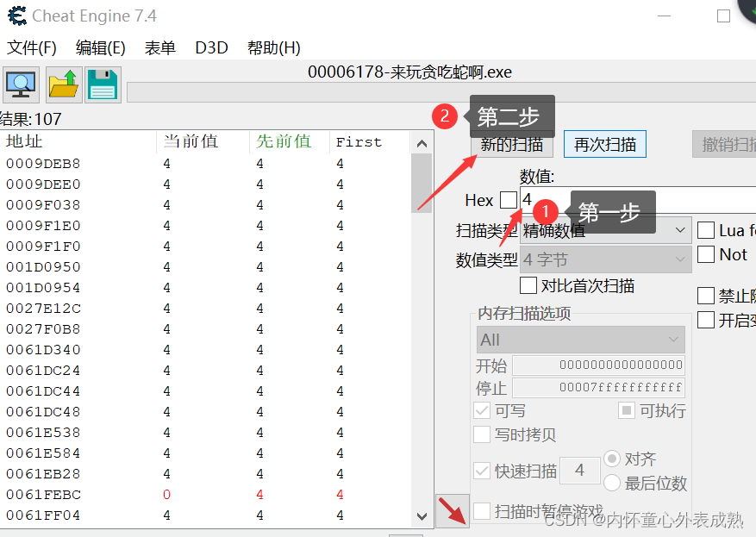Select the address row 0061D340
The height and width of the screenshot is (537, 756).
click(206, 350)
